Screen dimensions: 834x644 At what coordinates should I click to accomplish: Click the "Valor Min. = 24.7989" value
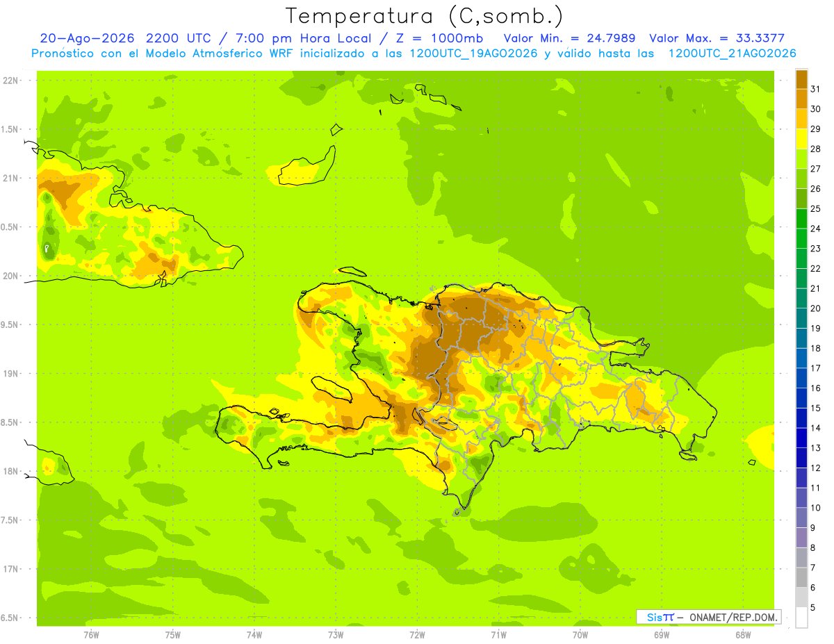(569, 38)
